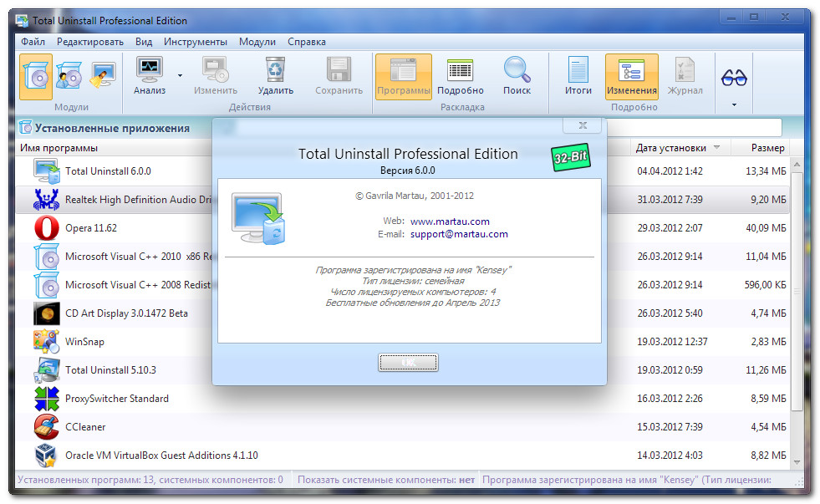The image size is (820, 504).
Task: Open the Редактировать menu
Action: point(90,42)
